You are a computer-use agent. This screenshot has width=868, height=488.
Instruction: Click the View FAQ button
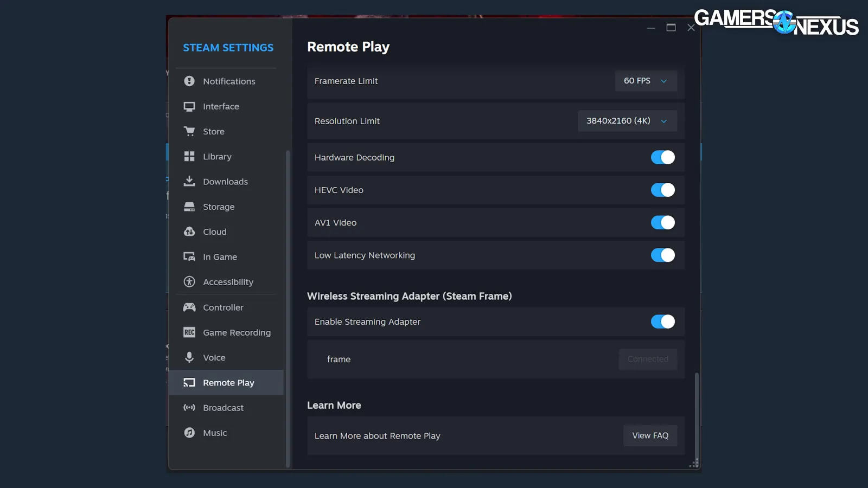(x=650, y=435)
